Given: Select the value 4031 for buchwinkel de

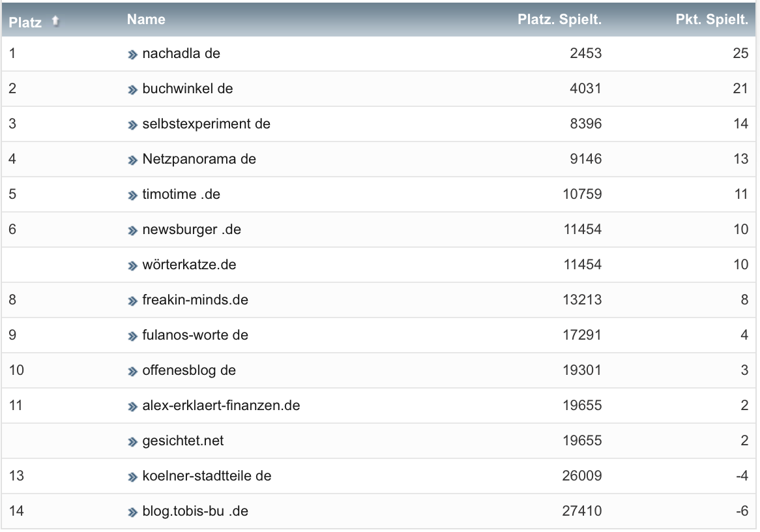Looking at the screenshot, I should pyautogui.click(x=585, y=89).
